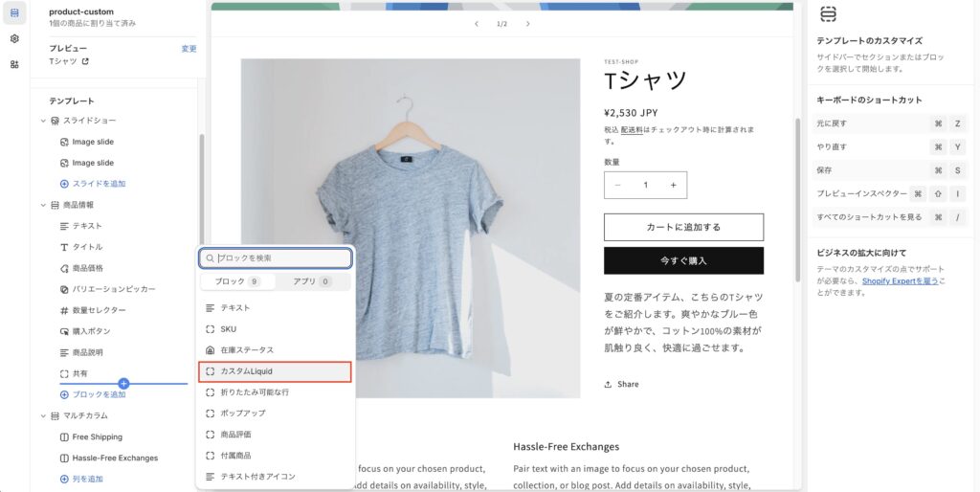Image resolution: width=980 pixels, height=492 pixels.
Task: Select the 在庫ステータス block icon
Action: (210, 350)
